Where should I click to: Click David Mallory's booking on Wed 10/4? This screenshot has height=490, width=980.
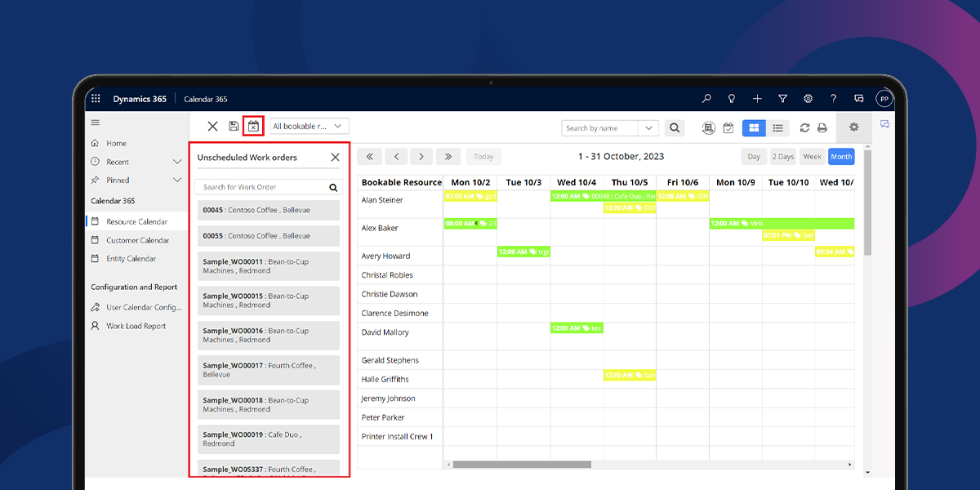pos(577,327)
